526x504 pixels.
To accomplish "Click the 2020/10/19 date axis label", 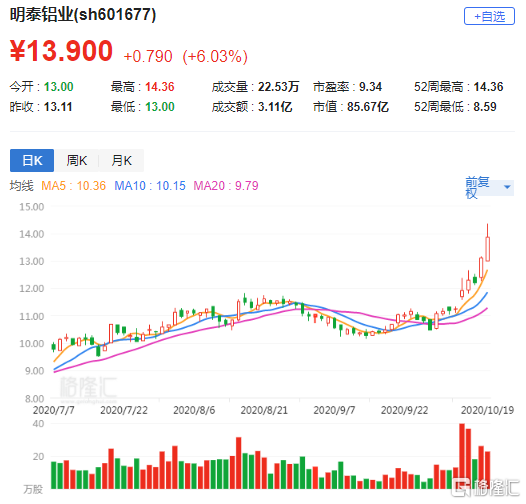I will pos(487,410).
